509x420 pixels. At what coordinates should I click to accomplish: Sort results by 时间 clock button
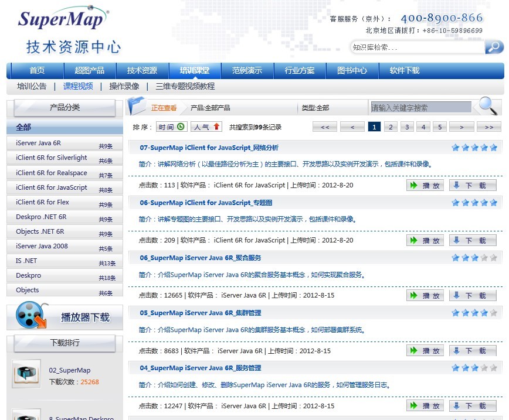172,127
